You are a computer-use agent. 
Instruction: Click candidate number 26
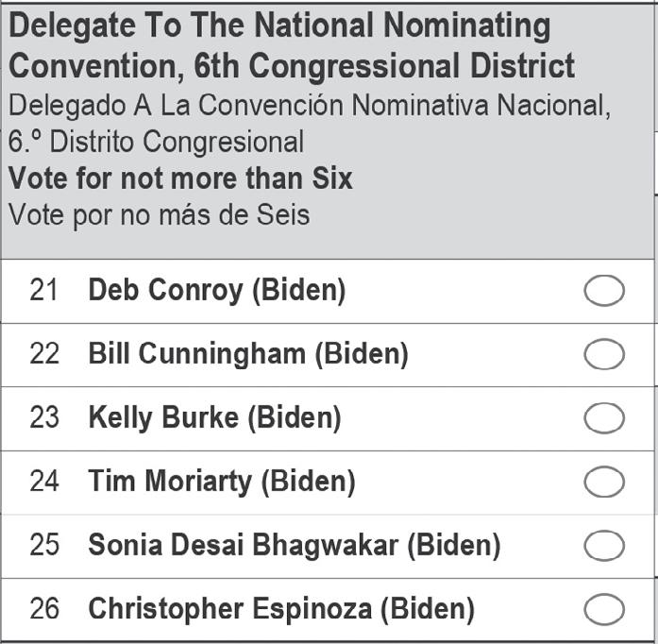(43, 609)
